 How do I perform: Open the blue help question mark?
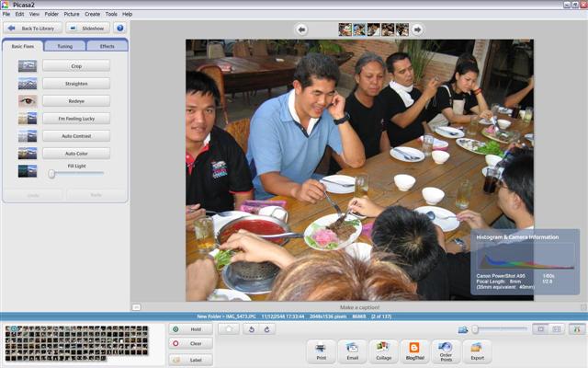pos(119,29)
